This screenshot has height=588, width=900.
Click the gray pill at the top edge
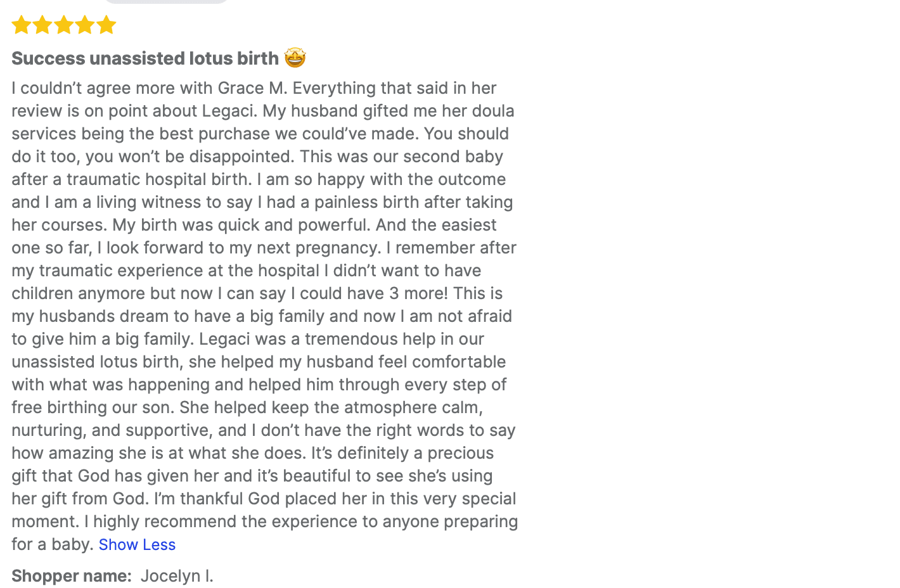point(166,2)
